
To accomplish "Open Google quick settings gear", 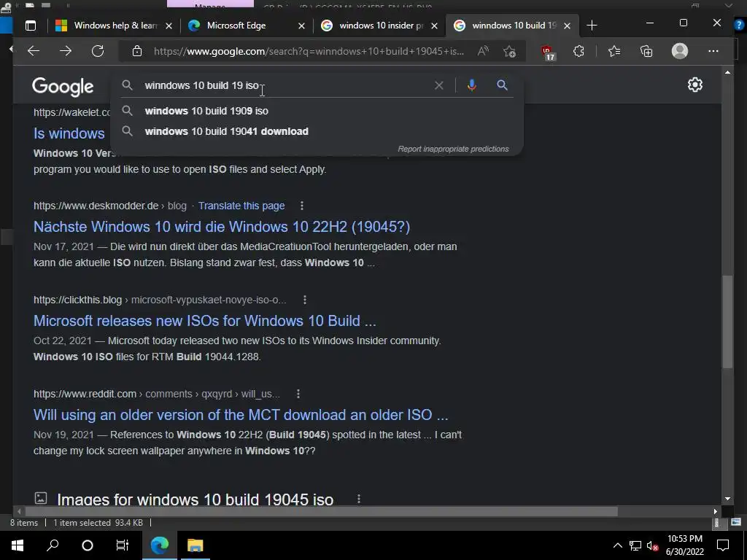I will pyautogui.click(x=695, y=85).
